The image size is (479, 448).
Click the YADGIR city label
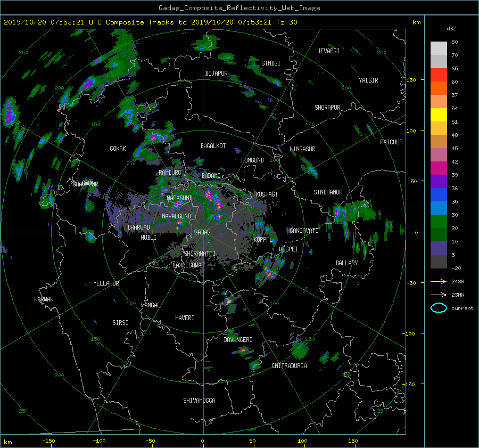[x=368, y=80]
